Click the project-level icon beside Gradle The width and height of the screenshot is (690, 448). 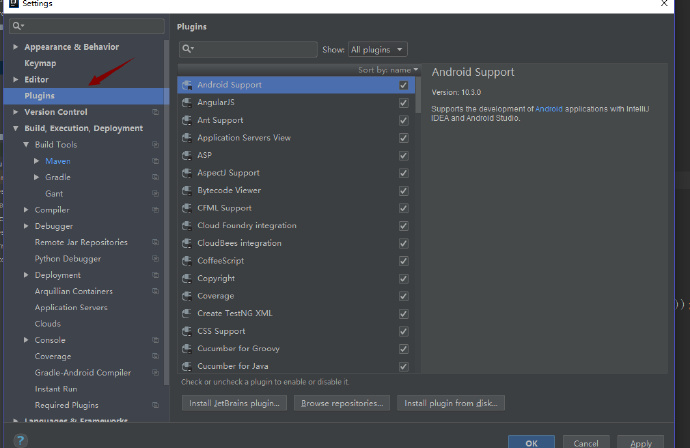155,177
